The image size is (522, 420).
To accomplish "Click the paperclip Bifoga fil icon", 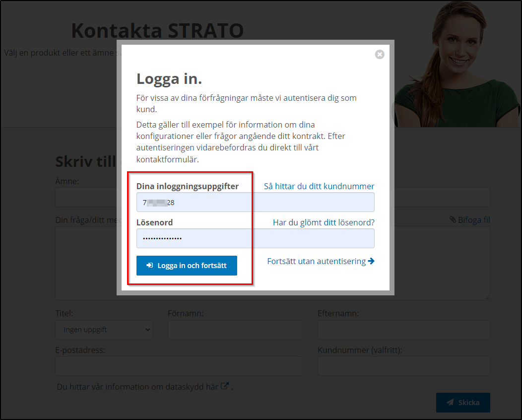I will (453, 219).
